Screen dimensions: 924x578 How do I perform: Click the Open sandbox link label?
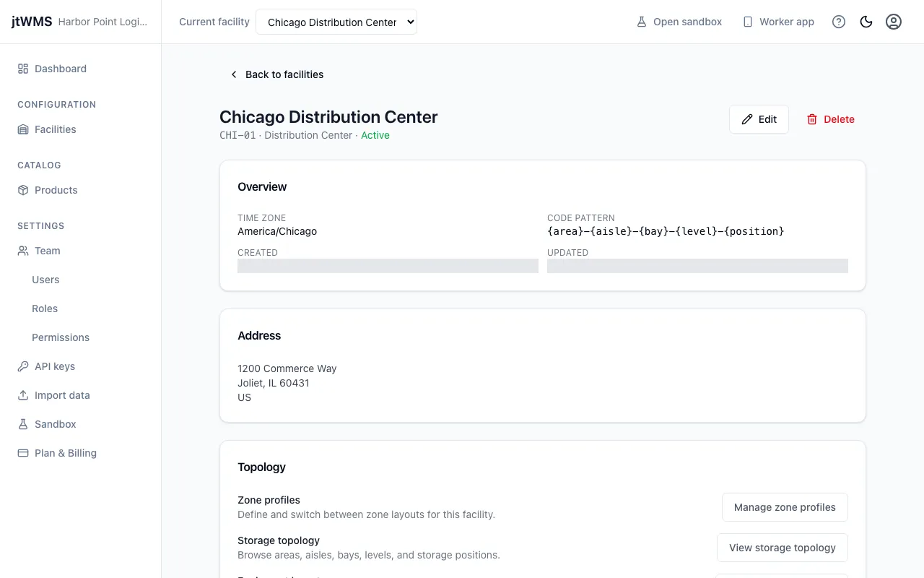[x=687, y=22]
